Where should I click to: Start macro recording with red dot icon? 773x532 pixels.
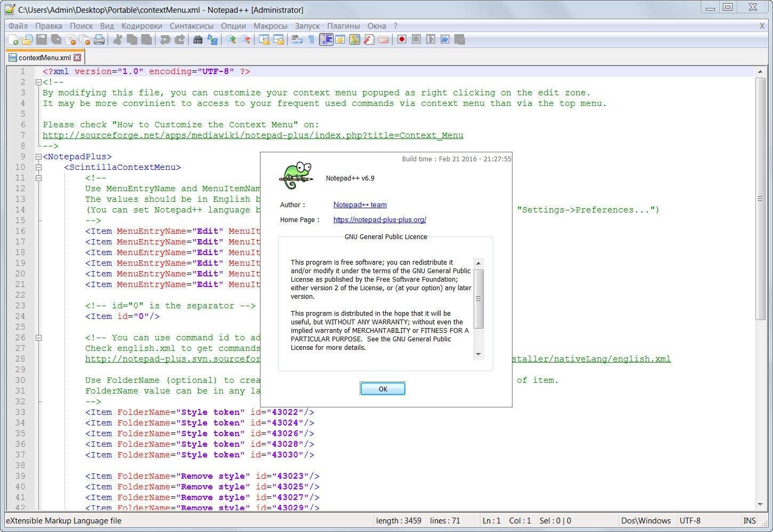click(x=402, y=39)
